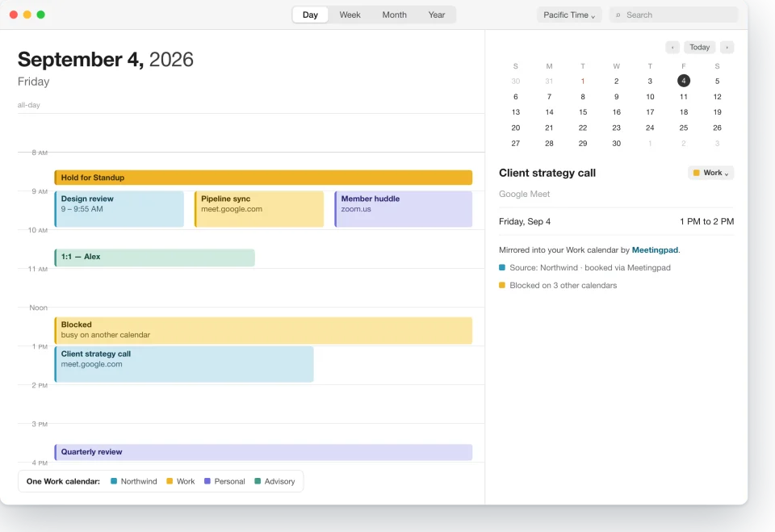Switch to the Day view tab

click(x=310, y=15)
